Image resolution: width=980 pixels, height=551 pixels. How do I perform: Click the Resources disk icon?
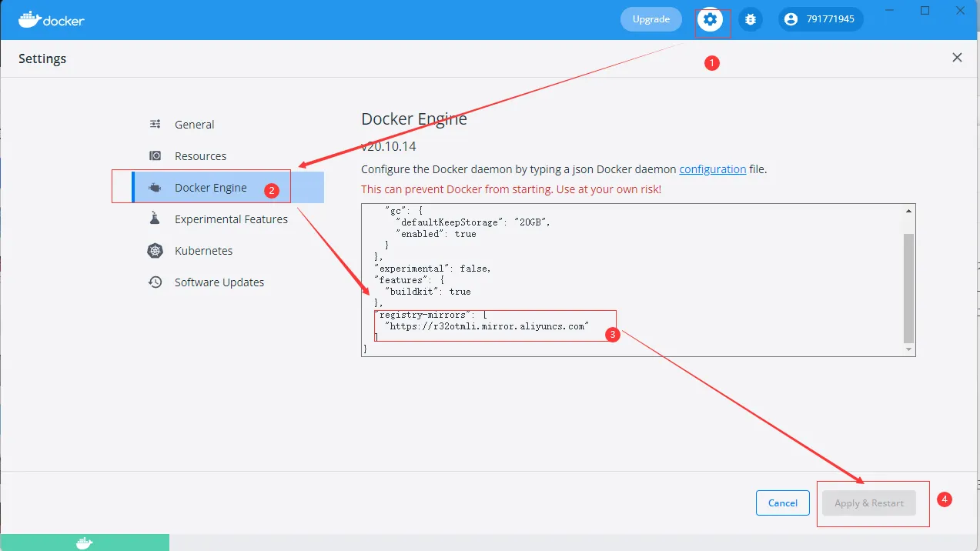tap(156, 155)
